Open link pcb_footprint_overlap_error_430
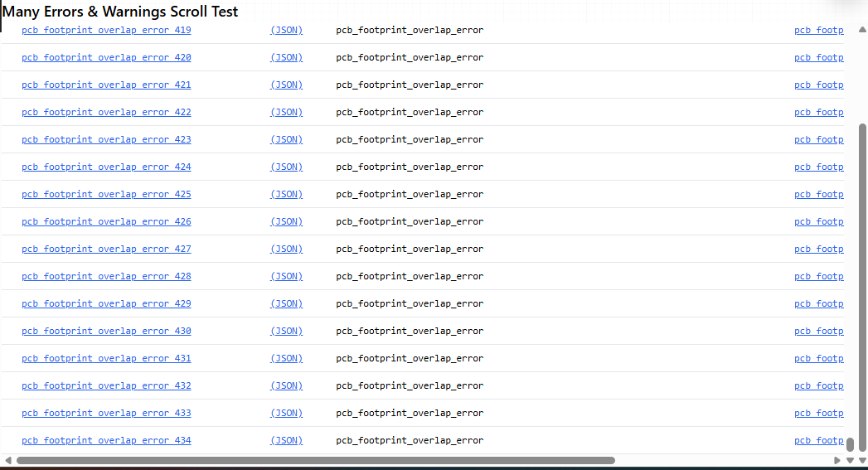The width and height of the screenshot is (868, 470). [x=106, y=331]
